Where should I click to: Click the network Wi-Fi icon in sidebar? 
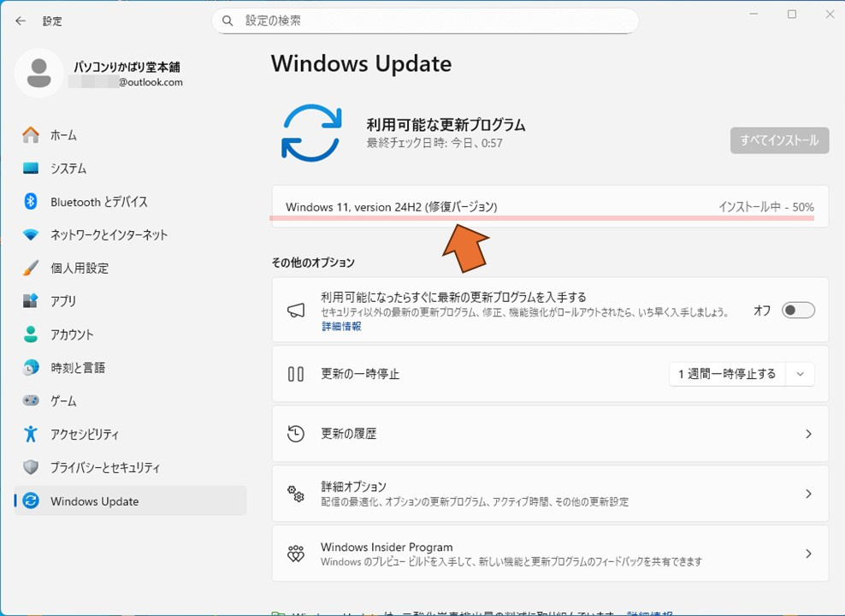pyautogui.click(x=31, y=234)
